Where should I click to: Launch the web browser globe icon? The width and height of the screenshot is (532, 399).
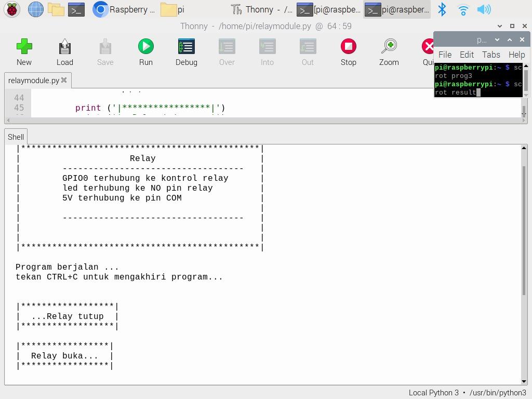(36, 9)
